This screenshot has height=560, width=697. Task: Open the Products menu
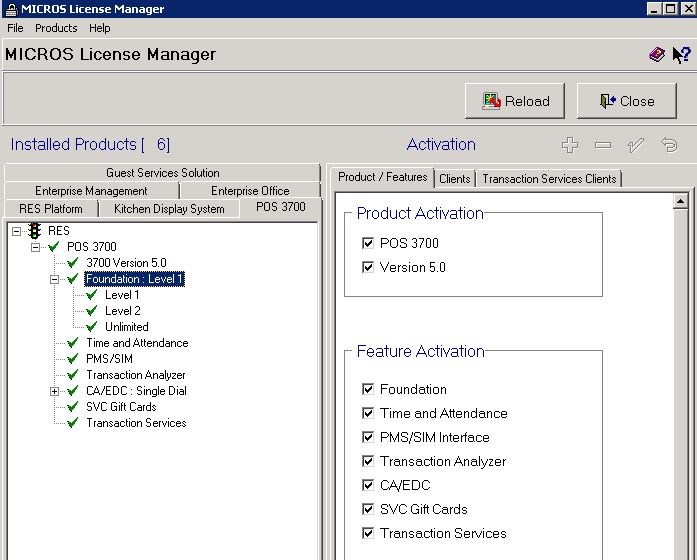point(56,28)
